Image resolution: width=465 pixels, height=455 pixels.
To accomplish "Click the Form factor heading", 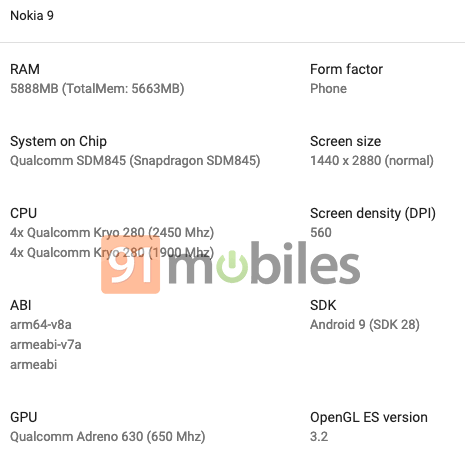I will pyautogui.click(x=346, y=69).
